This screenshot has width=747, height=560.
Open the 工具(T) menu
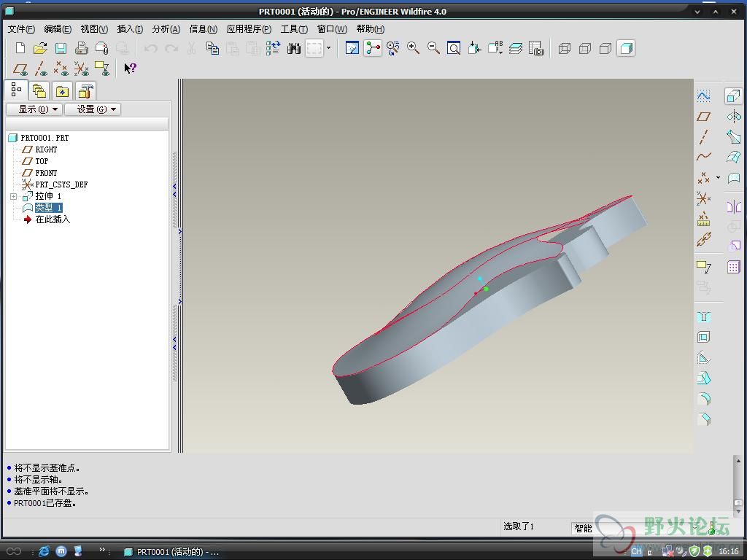pos(295,29)
